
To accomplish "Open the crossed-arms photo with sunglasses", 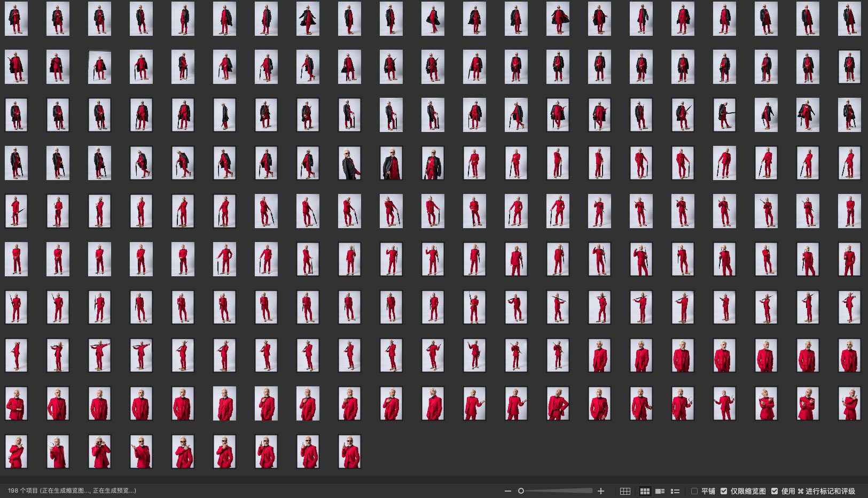I will point(183,452).
